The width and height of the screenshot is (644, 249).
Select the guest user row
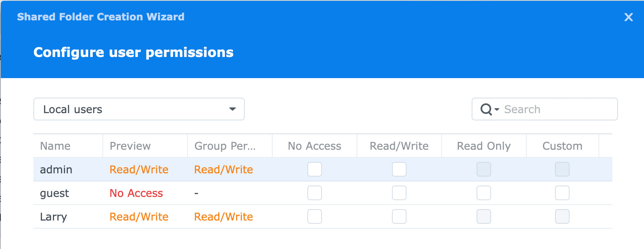click(54, 193)
